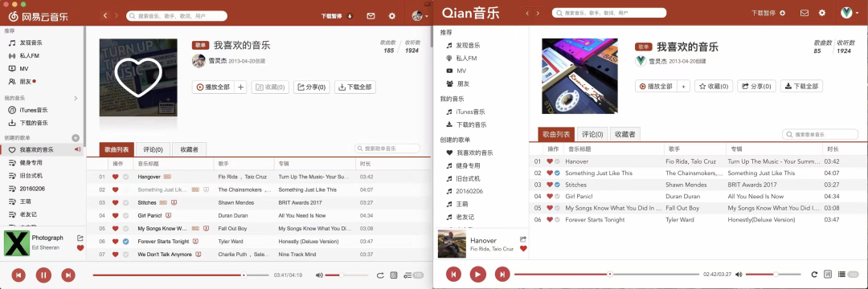Skip to next track in Qian音乐 player
Image resolution: width=868 pixels, height=289 pixels.
[502, 274]
